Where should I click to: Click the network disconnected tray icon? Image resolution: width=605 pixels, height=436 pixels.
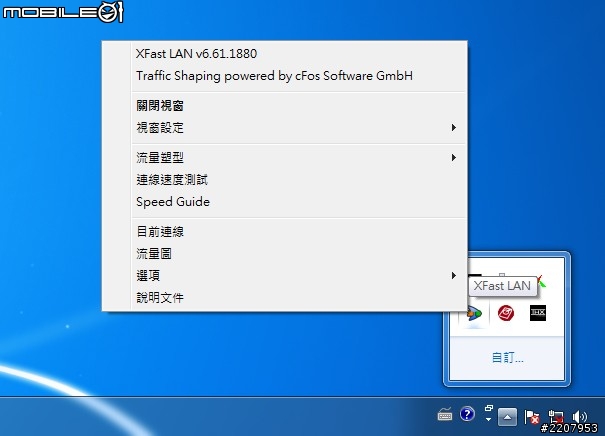pos(556,417)
